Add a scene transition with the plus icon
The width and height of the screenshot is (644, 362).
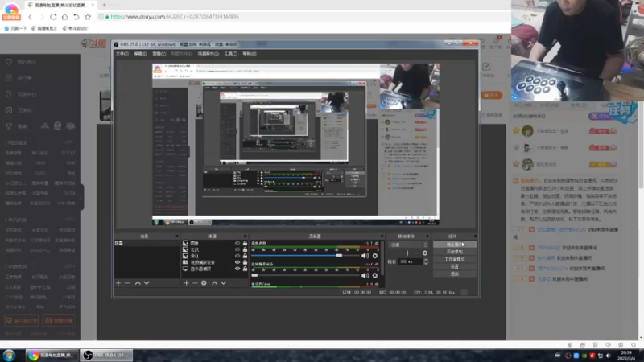pos(407,253)
